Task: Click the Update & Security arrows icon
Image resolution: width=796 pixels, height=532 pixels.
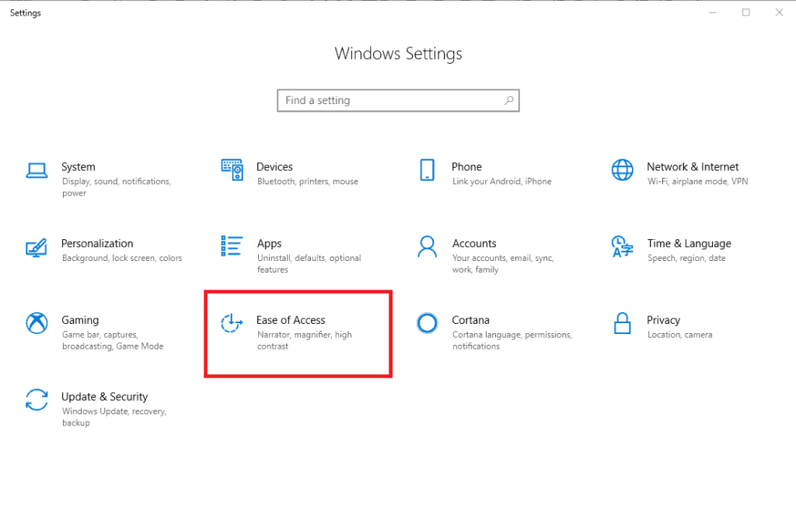Action: 37,400
